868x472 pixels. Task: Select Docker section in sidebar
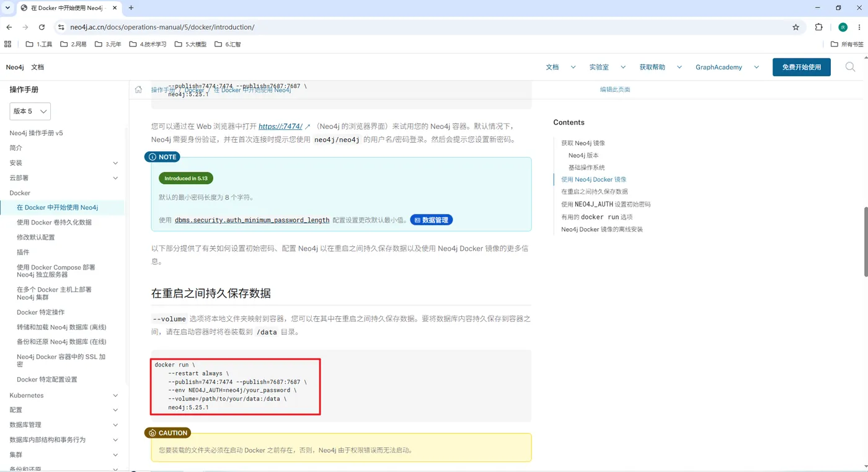(20, 193)
